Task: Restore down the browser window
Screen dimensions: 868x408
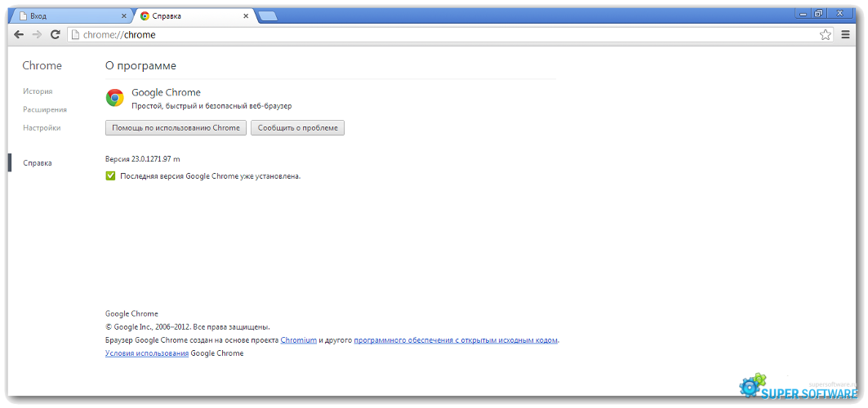Action: [x=820, y=12]
